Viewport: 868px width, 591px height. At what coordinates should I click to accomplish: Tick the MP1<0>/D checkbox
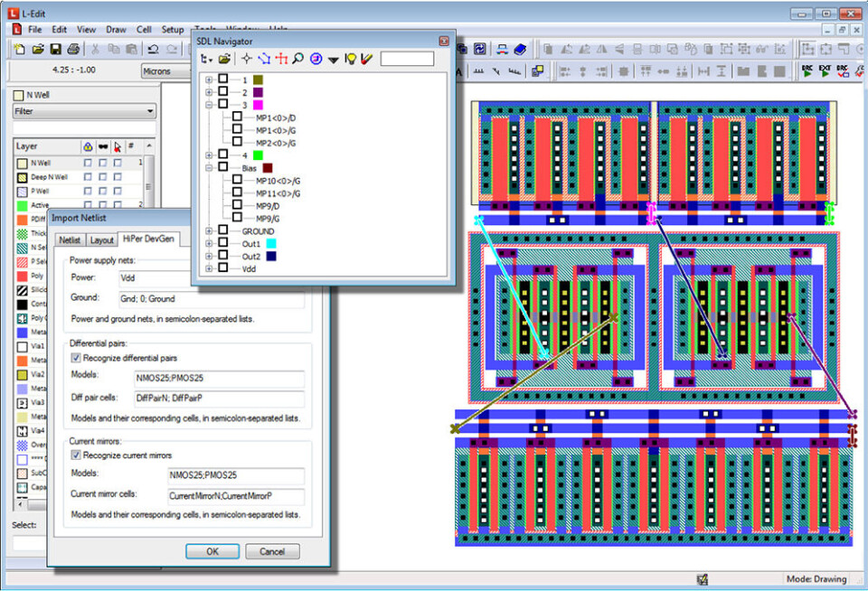pyautogui.click(x=237, y=117)
